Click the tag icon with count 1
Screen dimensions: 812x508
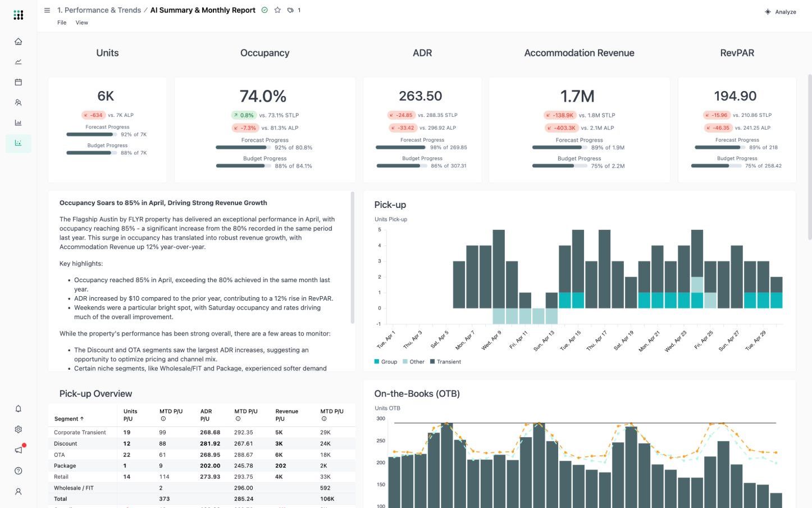click(x=294, y=10)
